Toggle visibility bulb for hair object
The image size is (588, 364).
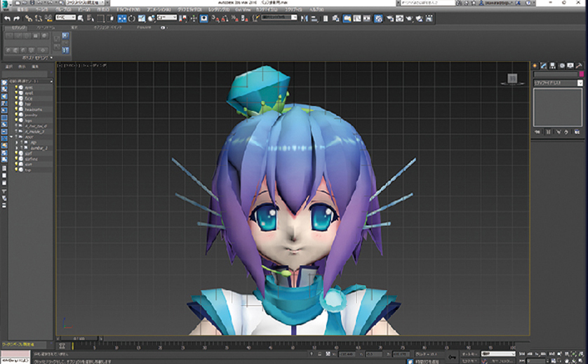point(16,104)
